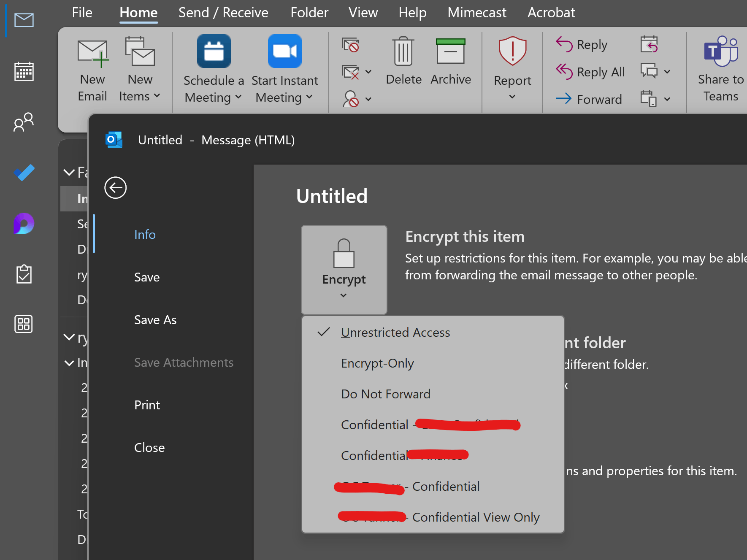
Task: Click the Delete trash can icon
Action: [403, 51]
